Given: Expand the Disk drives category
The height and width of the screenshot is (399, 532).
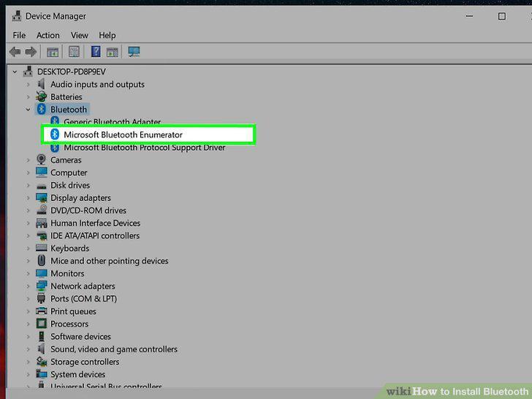Looking at the screenshot, I should (28, 186).
